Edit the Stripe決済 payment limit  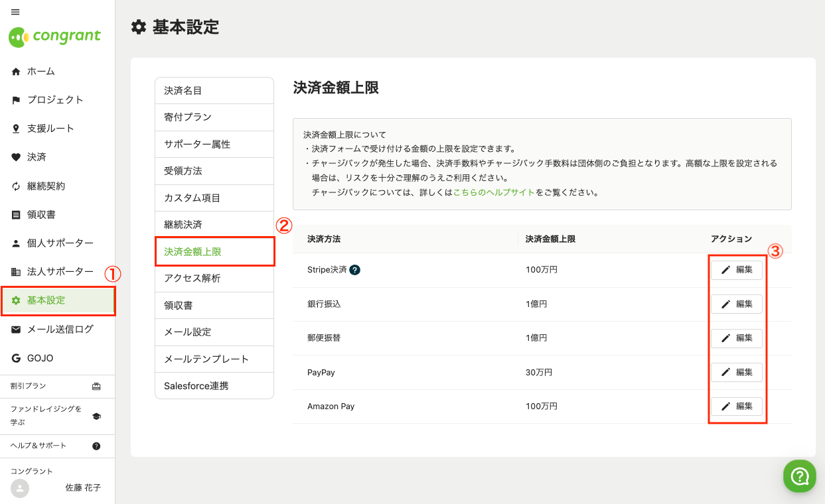(x=737, y=270)
